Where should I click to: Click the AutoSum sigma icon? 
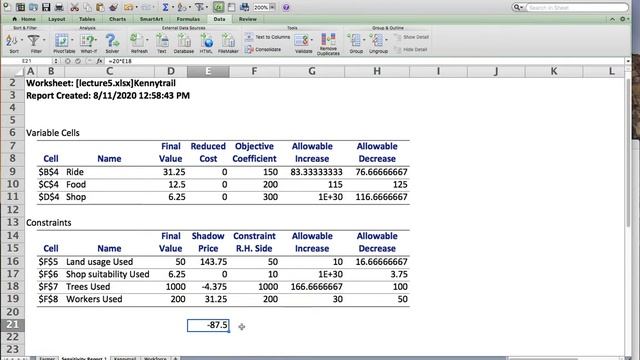pyautogui.click(x=165, y=7)
